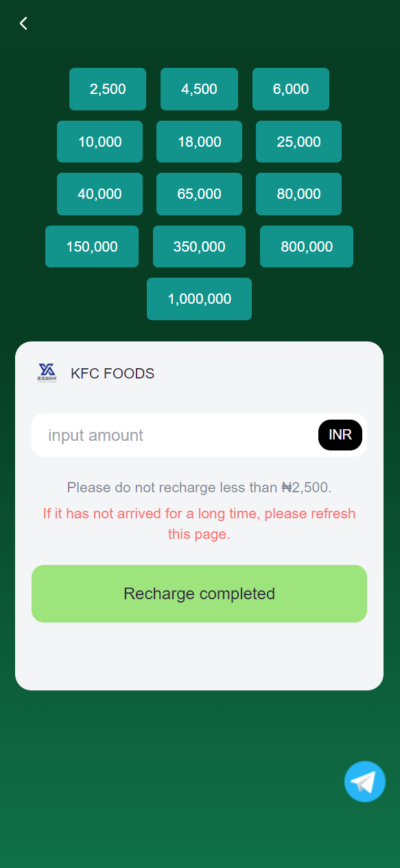The image size is (400, 868).
Task: Focus the input amount text field
Action: point(175,435)
